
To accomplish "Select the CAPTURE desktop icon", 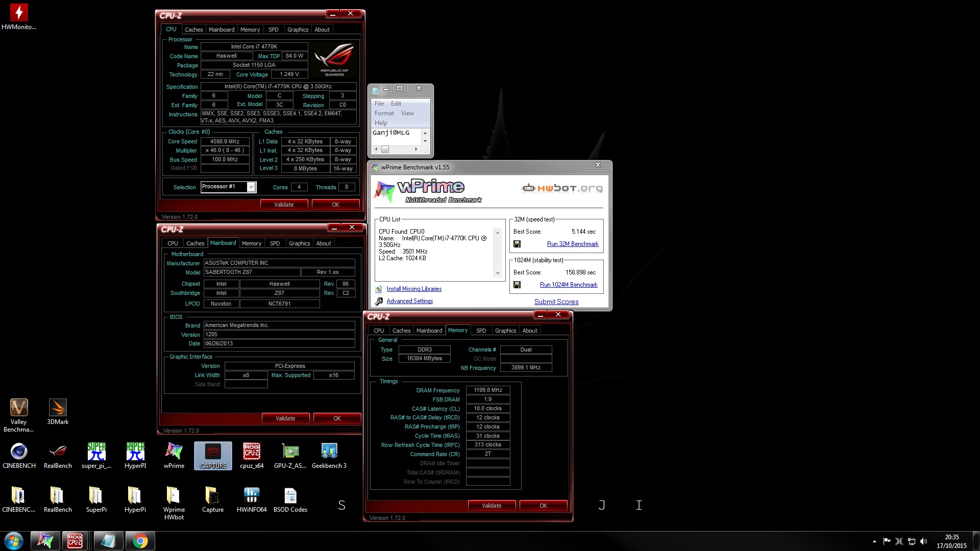I will coord(213,455).
